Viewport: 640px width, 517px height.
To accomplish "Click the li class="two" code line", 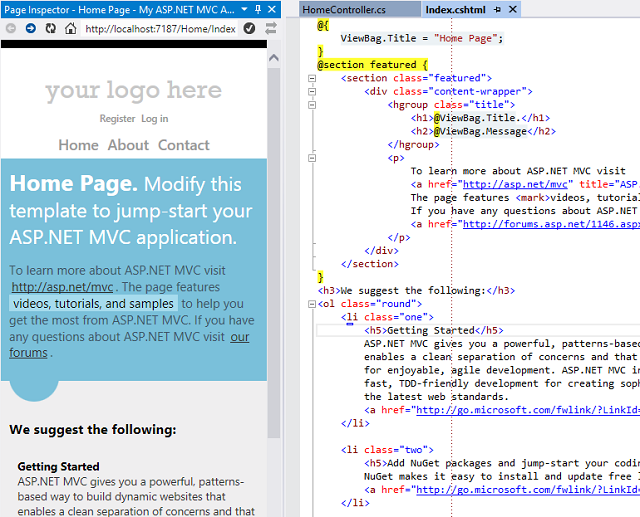I will [387, 450].
